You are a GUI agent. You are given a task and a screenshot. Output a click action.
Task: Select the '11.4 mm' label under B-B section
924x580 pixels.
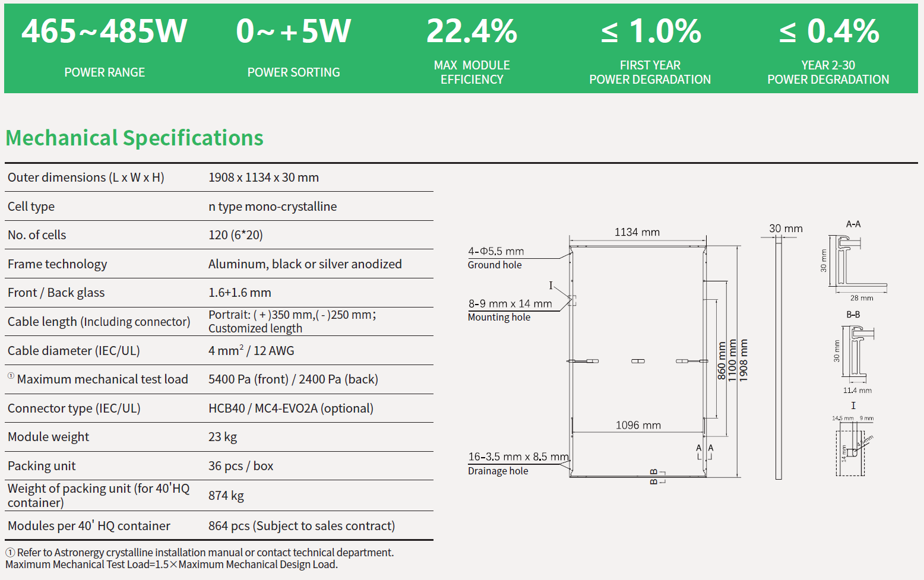857,391
